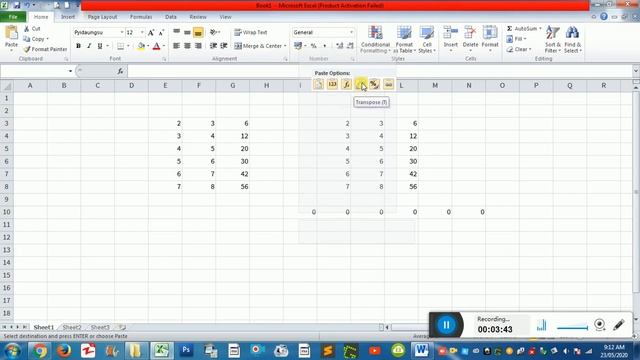
Task: Open Chrome from the taskbar
Action: pyautogui.click(x=40, y=351)
